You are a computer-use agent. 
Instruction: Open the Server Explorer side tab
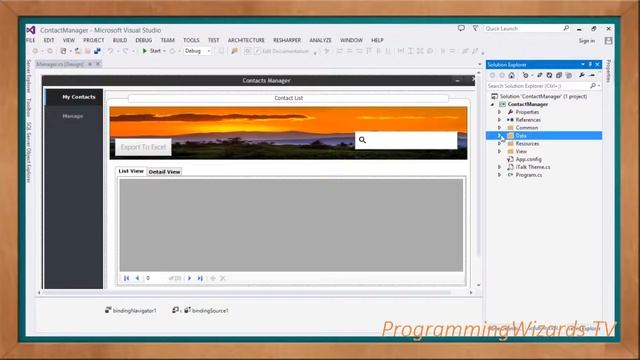[29, 76]
